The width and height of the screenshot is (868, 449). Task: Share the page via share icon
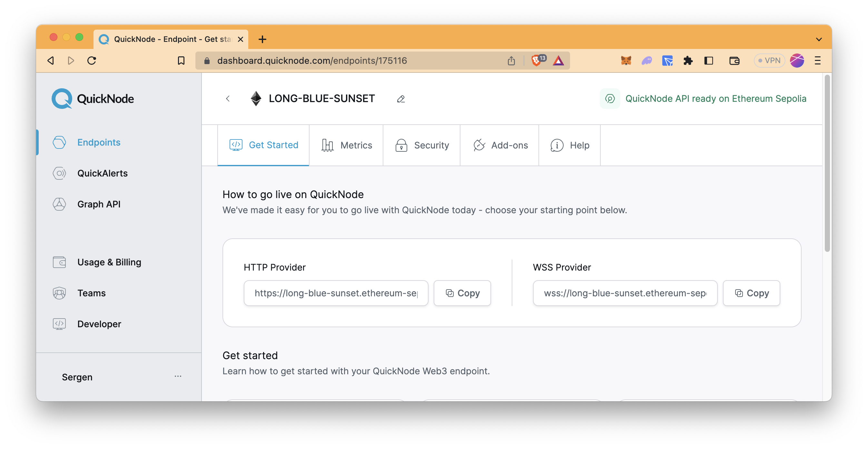(511, 61)
